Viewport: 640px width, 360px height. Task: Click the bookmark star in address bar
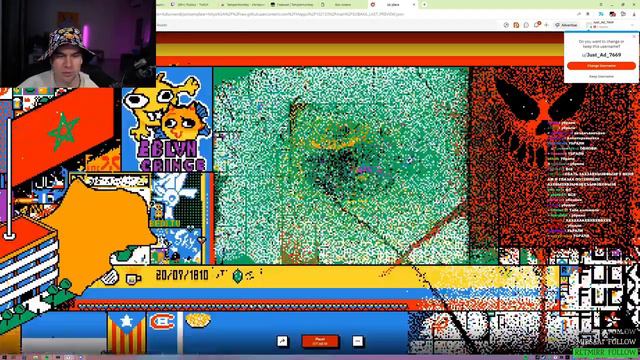click(588, 14)
